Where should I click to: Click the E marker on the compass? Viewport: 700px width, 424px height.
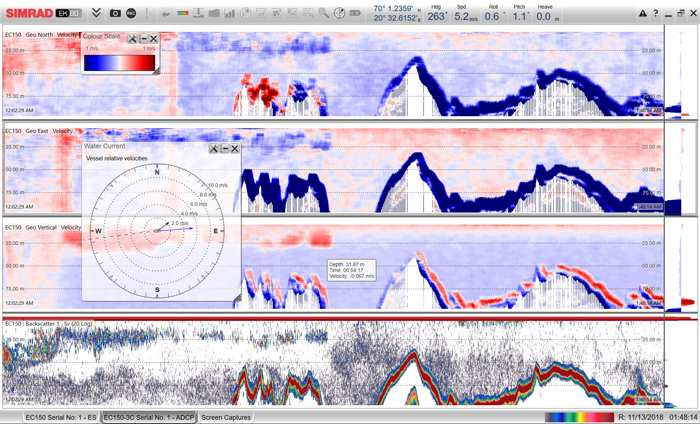click(x=216, y=231)
